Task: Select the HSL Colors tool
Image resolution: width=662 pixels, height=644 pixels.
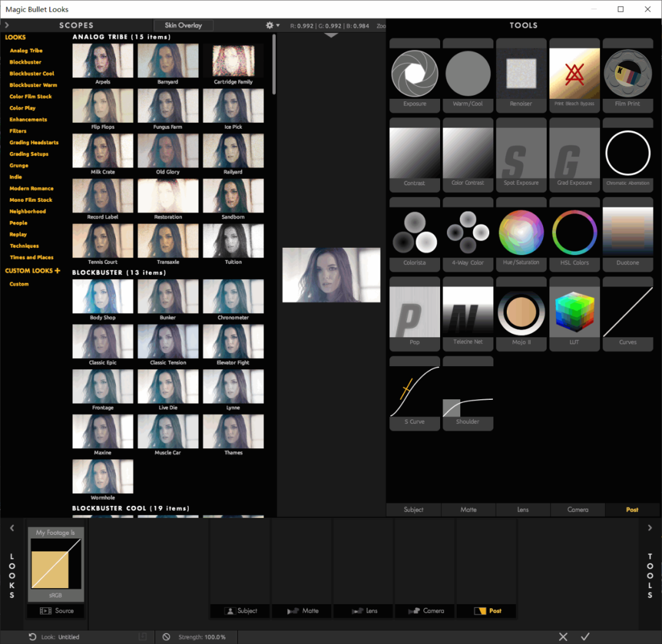Action: click(x=574, y=234)
